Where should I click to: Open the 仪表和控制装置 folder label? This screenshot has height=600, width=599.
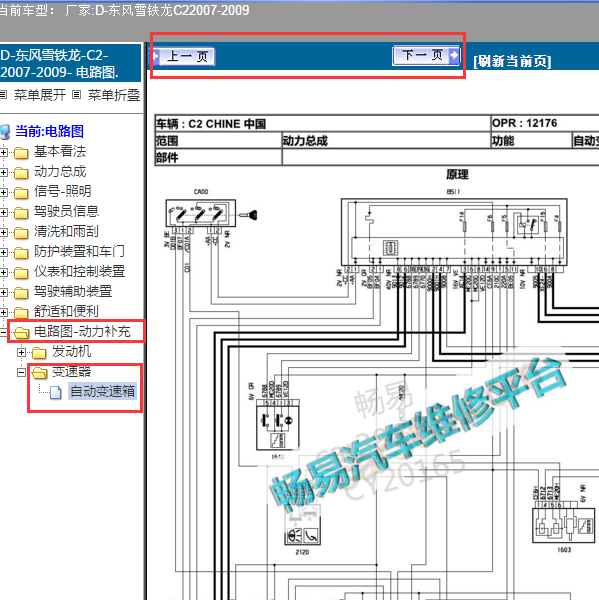click(80, 271)
